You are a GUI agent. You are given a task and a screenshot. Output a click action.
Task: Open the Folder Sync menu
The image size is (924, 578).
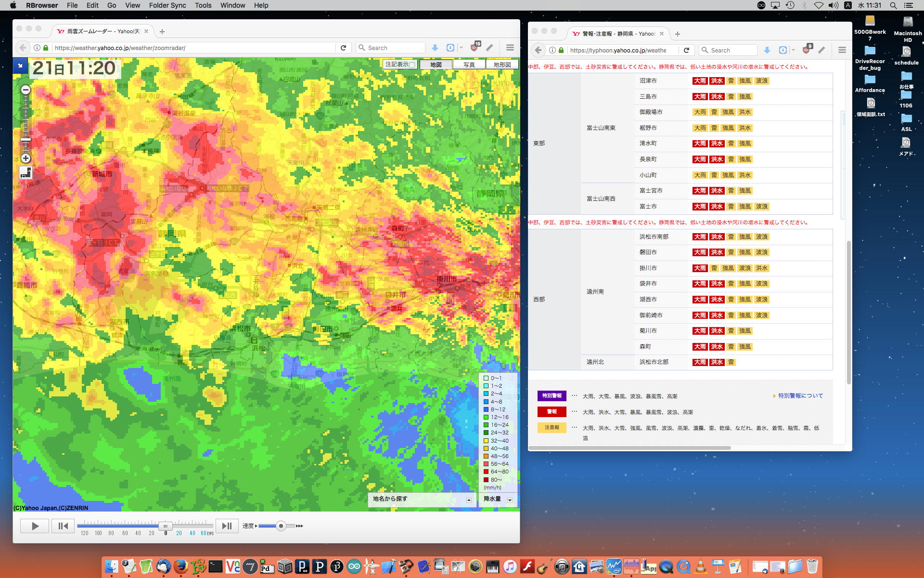167,5
